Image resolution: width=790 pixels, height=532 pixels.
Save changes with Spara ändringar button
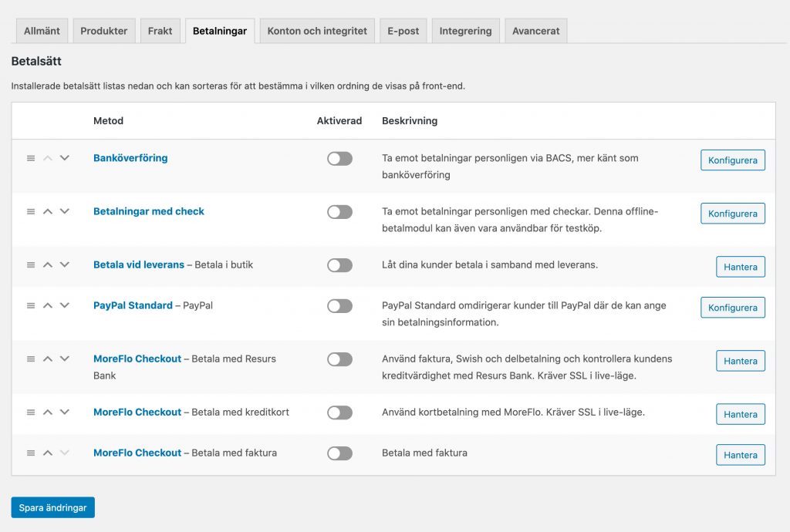click(x=53, y=507)
